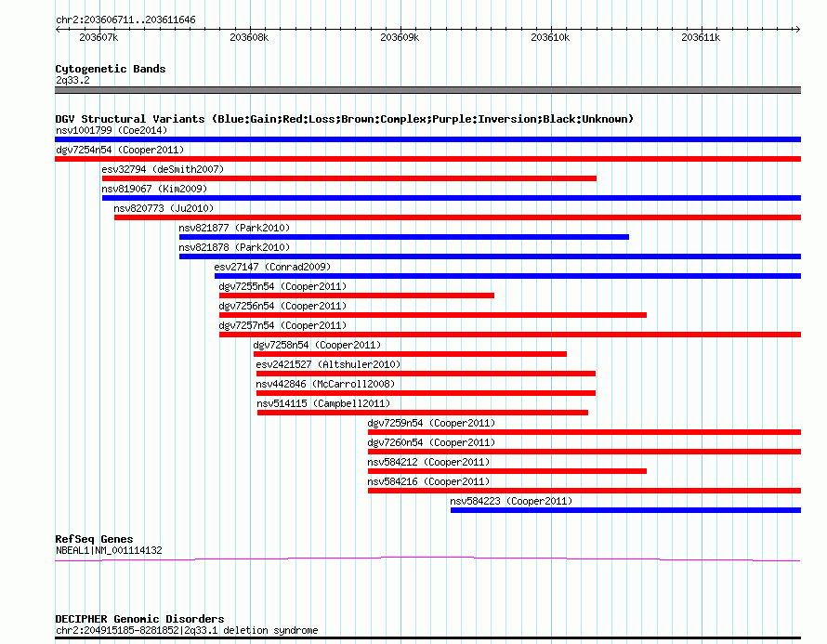Open esv27147 (Conrad2009) variant label
Image resolution: width=827 pixels, height=644 pixels.
[x=272, y=267]
